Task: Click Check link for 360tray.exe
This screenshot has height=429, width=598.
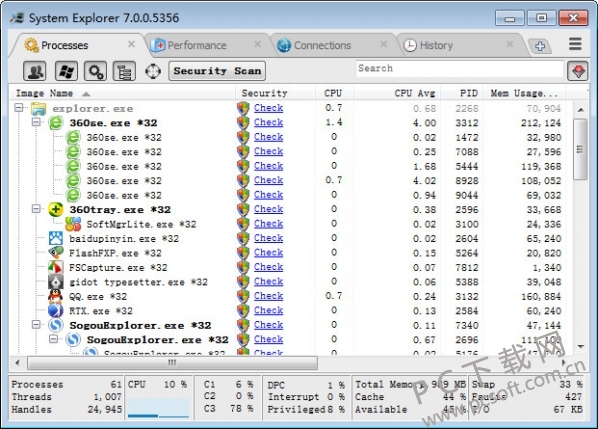Action: [x=268, y=209]
